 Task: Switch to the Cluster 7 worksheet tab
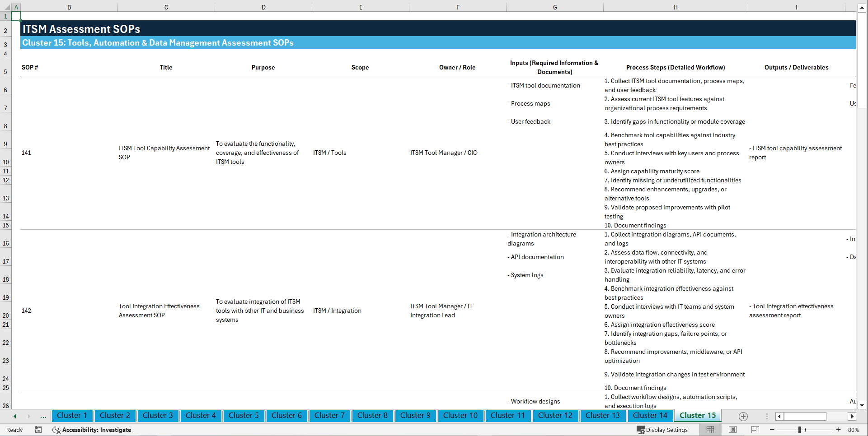329,416
